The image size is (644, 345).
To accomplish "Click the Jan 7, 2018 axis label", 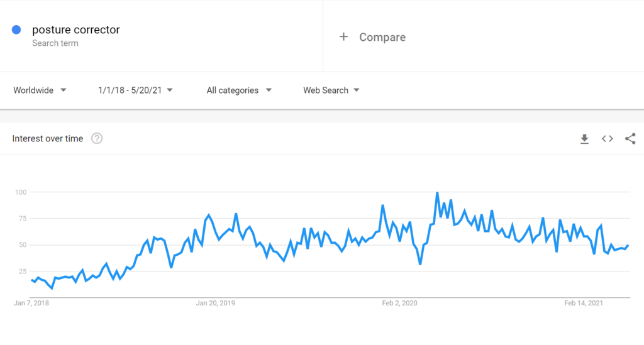I will tap(31, 304).
